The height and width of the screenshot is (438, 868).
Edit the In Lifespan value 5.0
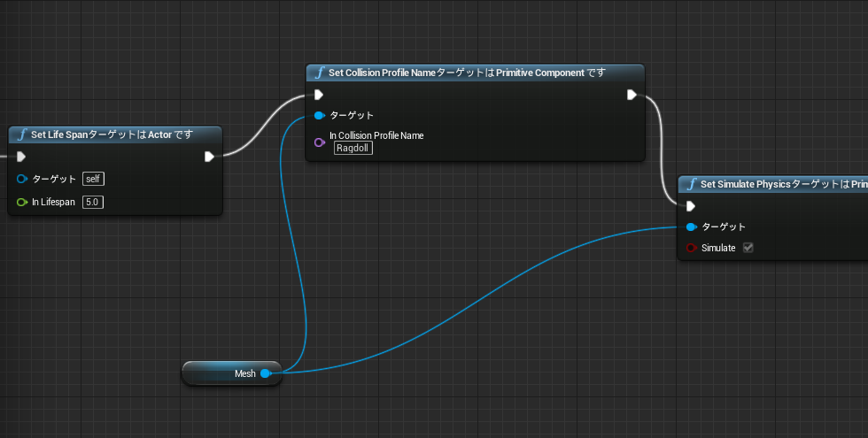pos(93,202)
